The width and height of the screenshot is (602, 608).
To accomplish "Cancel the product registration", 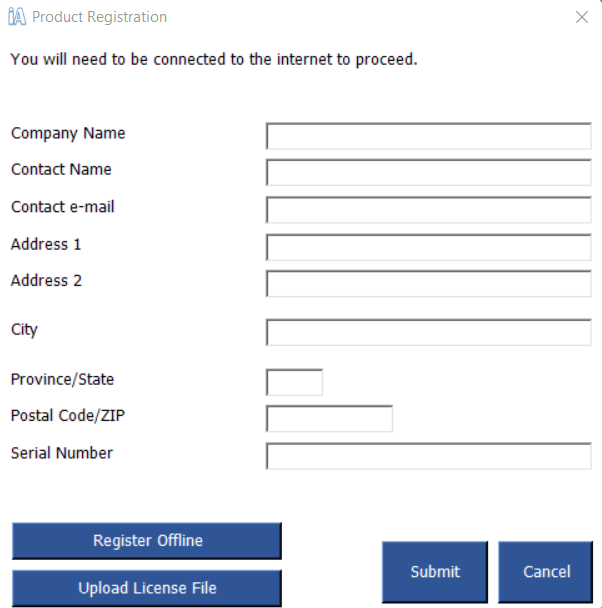I will 546,572.
